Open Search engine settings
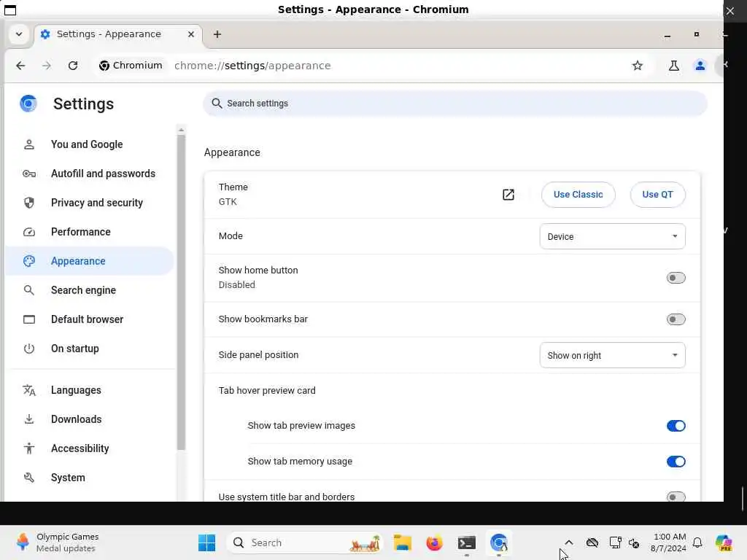This screenshot has height=560, width=747. click(90, 290)
